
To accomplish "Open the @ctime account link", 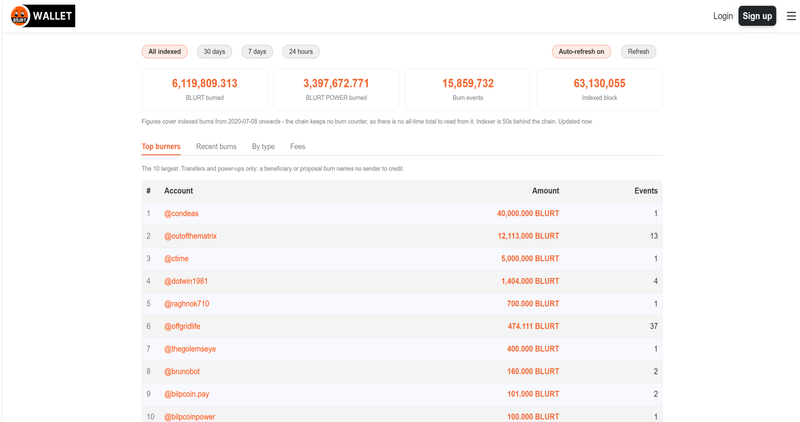I will (176, 259).
